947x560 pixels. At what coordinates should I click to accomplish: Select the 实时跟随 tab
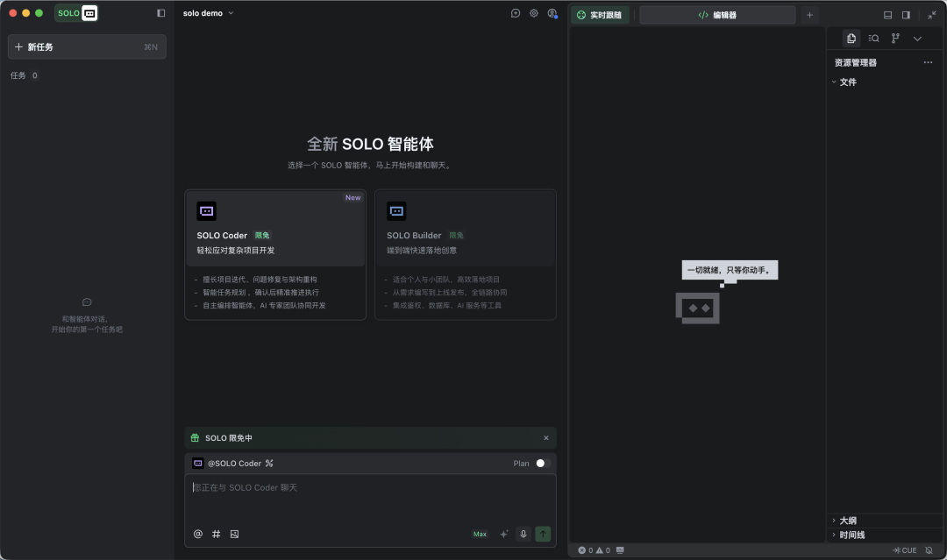601,14
